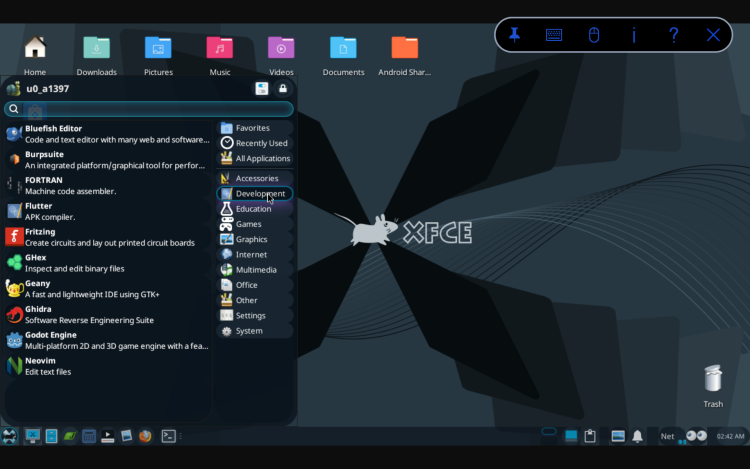
Task: Select the Internet category
Action: [255, 255]
